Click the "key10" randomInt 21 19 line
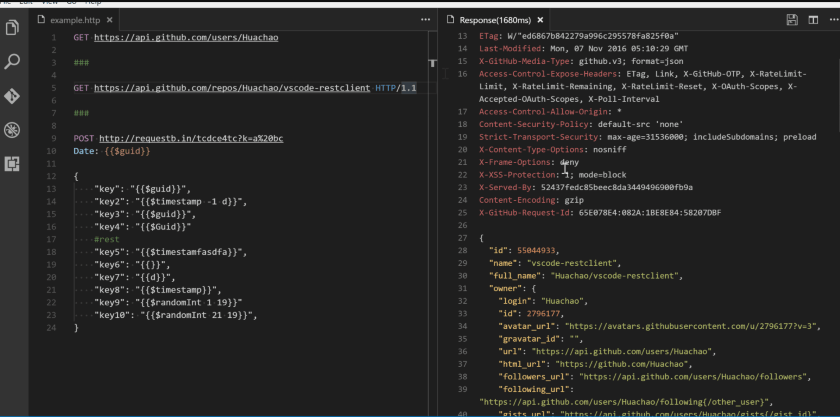 pyautogui.click(x=176, y=316)
